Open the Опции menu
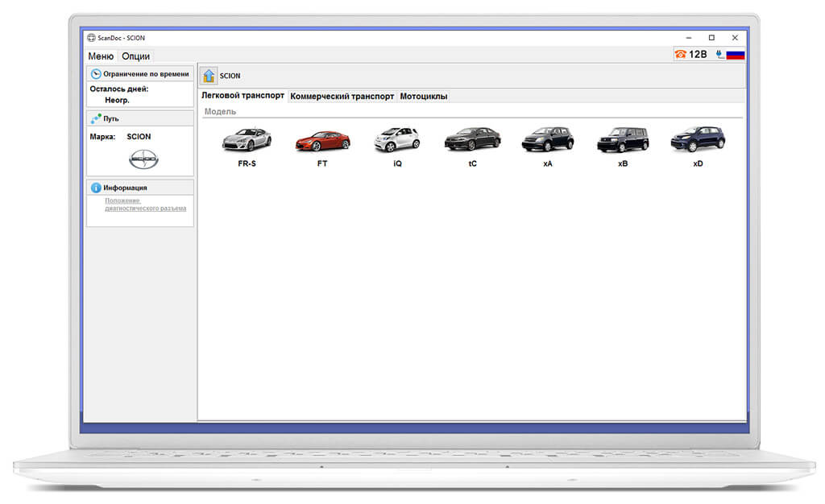The width and height of the screenshot is (825, 504). [135, 56]
